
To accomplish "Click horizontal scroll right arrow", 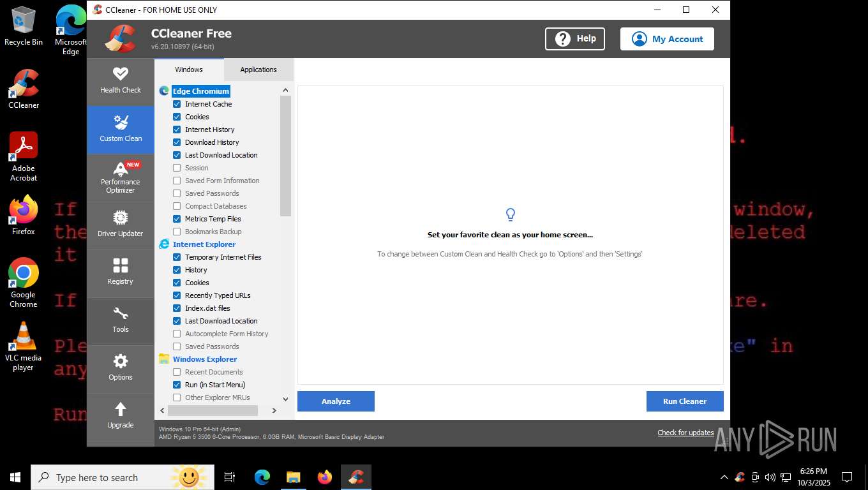I will pyautogui.click(x=274, y=410).
